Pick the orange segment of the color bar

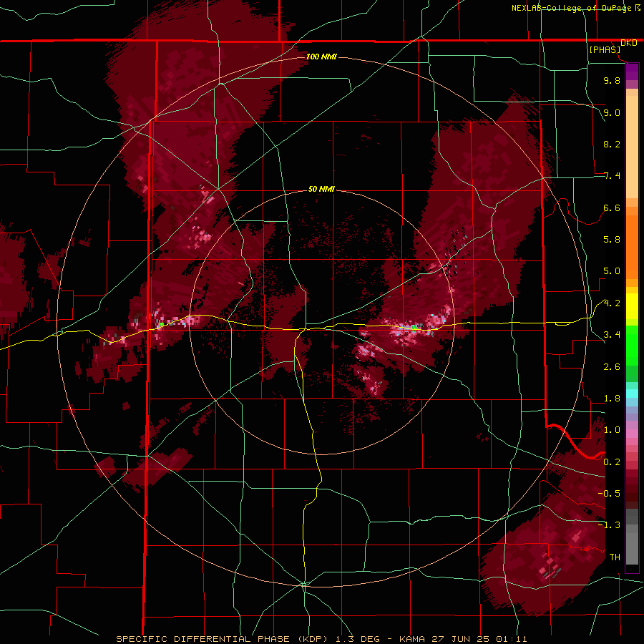pyautogui.click(x=632, y=245)
